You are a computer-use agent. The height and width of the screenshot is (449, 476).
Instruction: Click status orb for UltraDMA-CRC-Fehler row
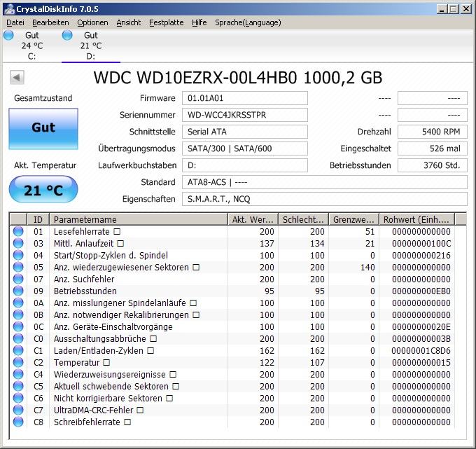[x=18, y=410]
